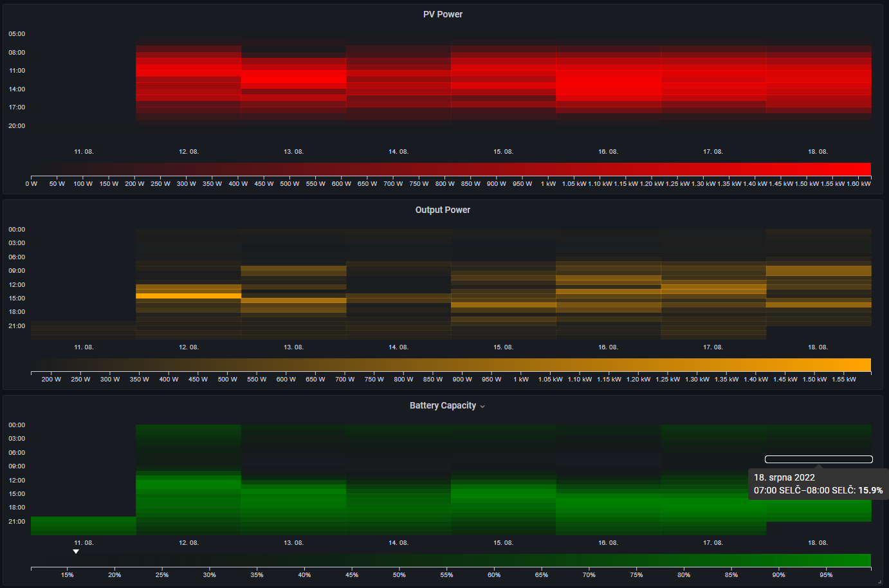889x588 pixels.
Task: Click the 14. 08. date label under PV Power
Action: pos(398,152)
